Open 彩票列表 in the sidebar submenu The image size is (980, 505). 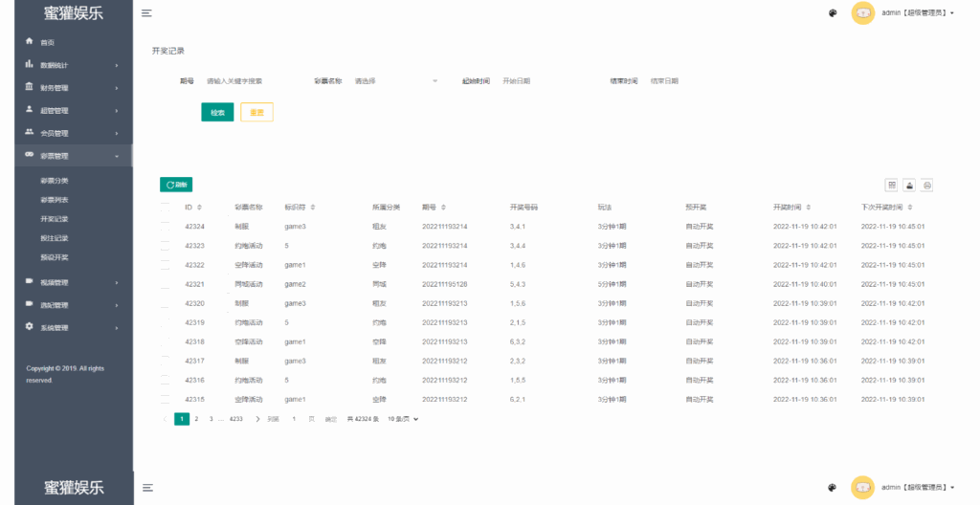(55, 200)
